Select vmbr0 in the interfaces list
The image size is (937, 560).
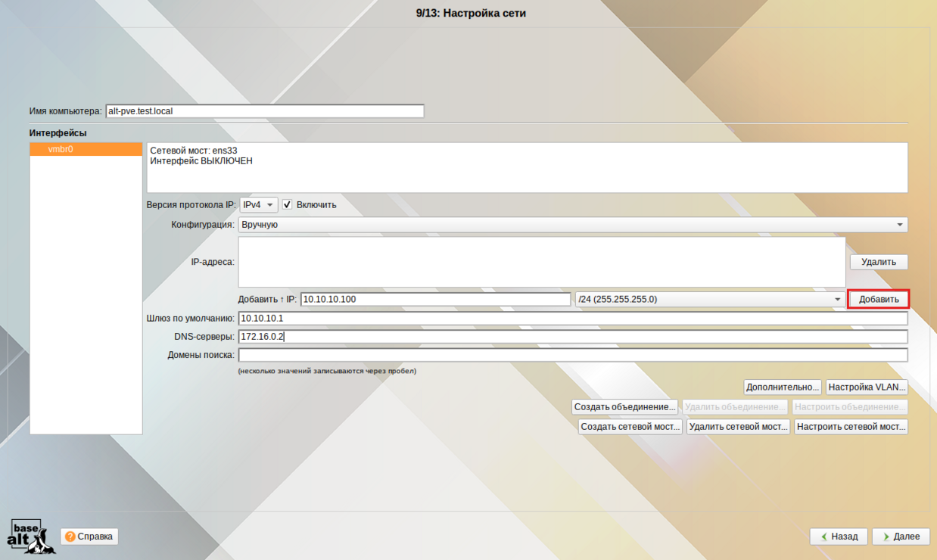[x=86, y=150]
